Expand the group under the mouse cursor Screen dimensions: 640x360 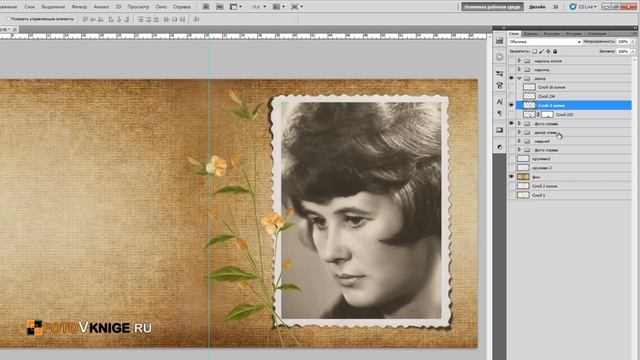pyautogui.click(x=520, y=132)
